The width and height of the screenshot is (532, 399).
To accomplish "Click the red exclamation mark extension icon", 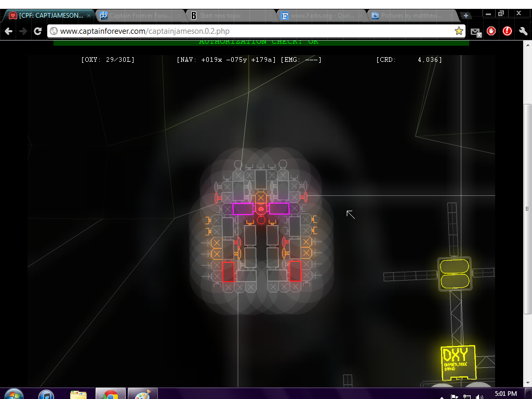I will coord(507,31).
